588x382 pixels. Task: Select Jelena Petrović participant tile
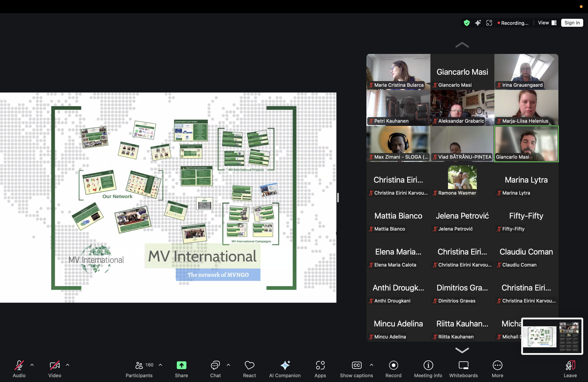pyautogui.click(x=462, y=216)
